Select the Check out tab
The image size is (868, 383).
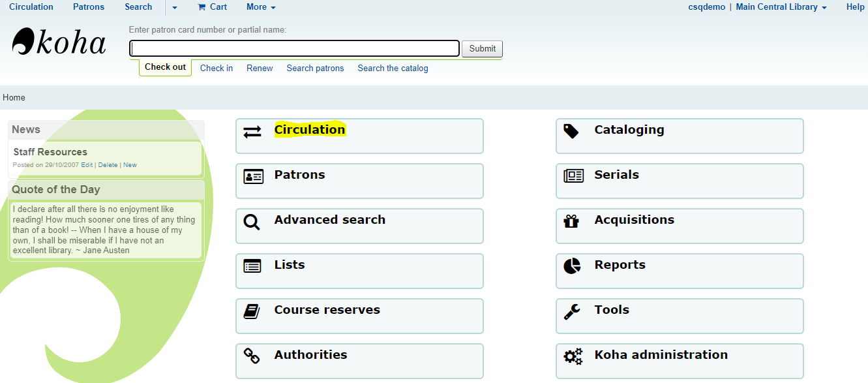click(165, 67)
